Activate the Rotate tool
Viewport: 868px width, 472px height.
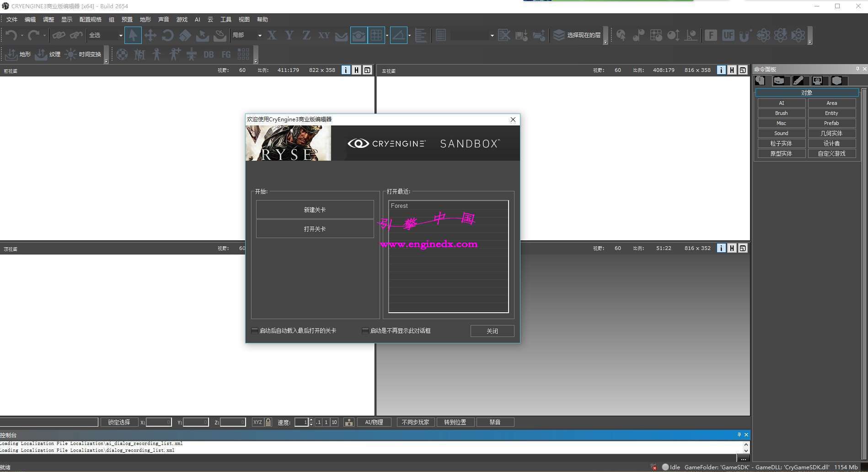[167, 35]
